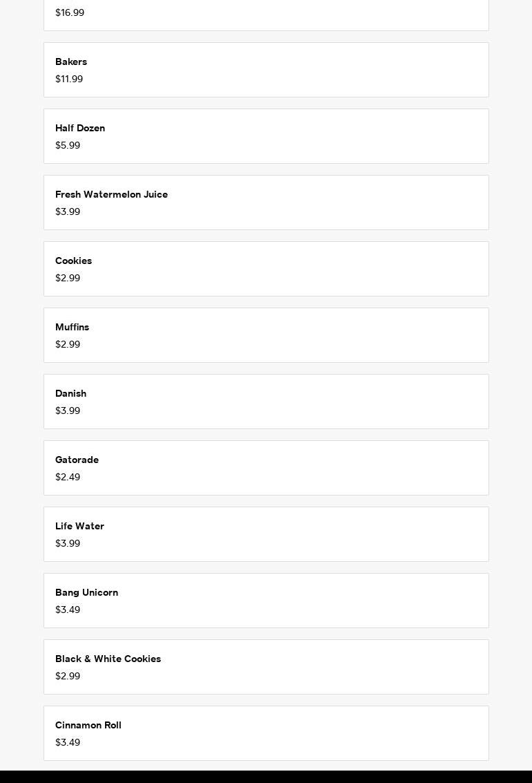Screen dimensions: 532x783
Task: Click the $5.99 price under Half Dozen
Action: tap(68, 146)
